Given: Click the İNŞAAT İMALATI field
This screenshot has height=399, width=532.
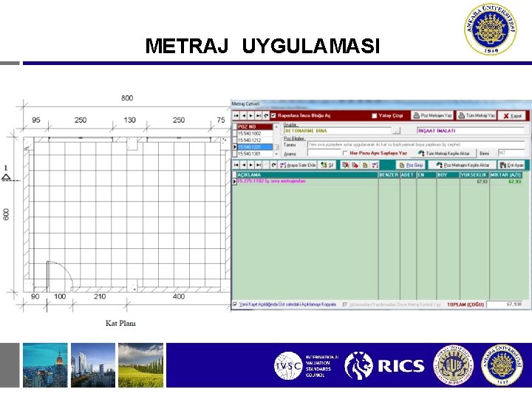Looking at the screenshot, I should (471, 131).
